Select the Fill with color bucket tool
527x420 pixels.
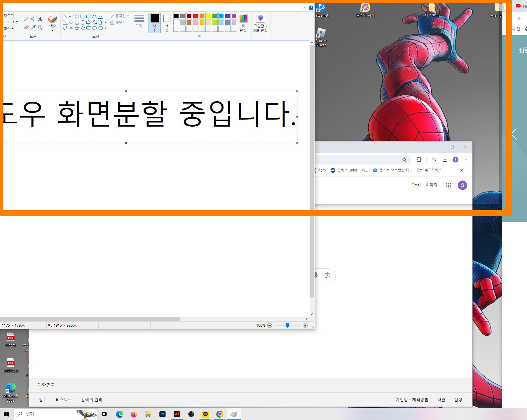(33, 19)
